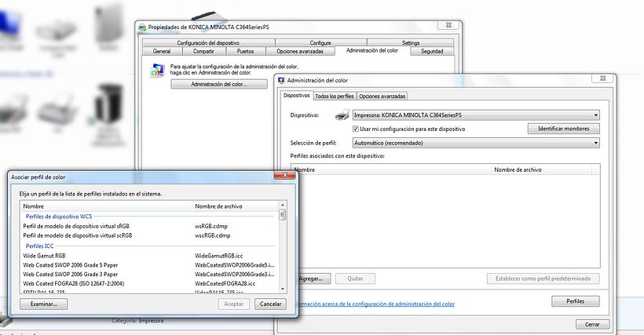644x335 pixels.
Task: Open the General tab in printer properties
Action: click(162, 51)
